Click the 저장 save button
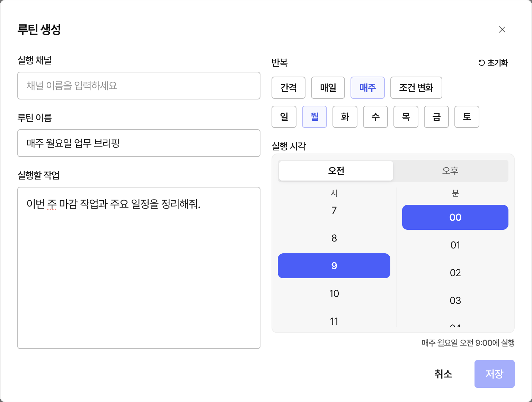 494,374
